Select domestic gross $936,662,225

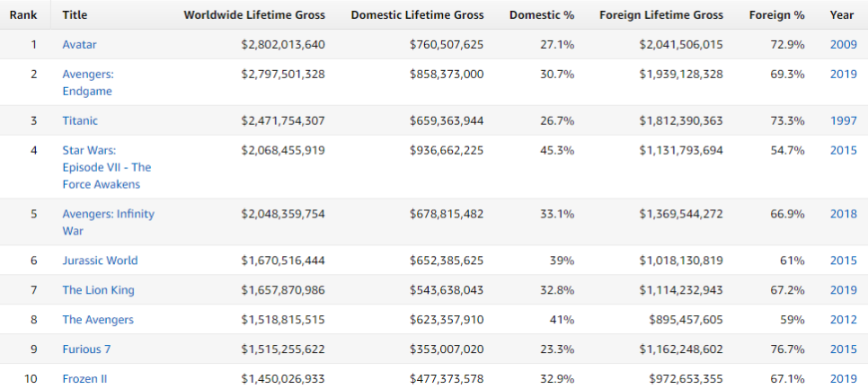pyautogui.click(x=447, y=150)
